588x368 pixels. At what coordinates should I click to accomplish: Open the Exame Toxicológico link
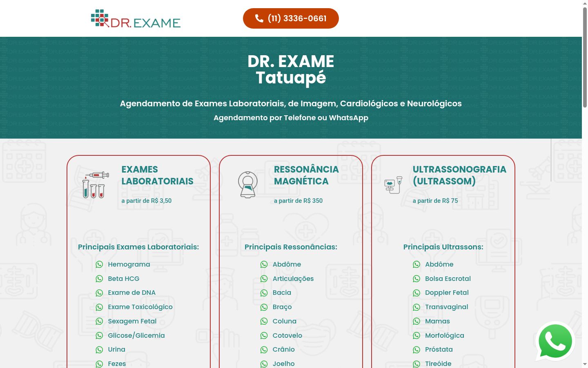pos(140,307)
